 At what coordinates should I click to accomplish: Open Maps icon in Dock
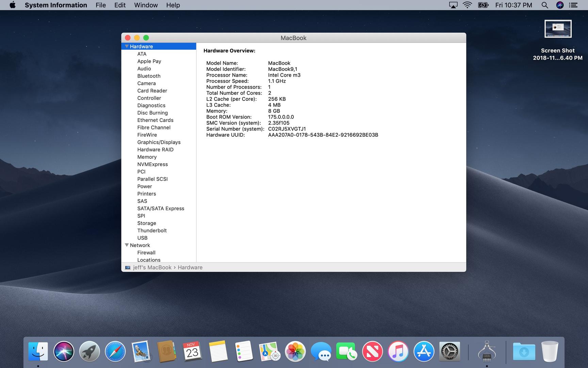(269, 351)
